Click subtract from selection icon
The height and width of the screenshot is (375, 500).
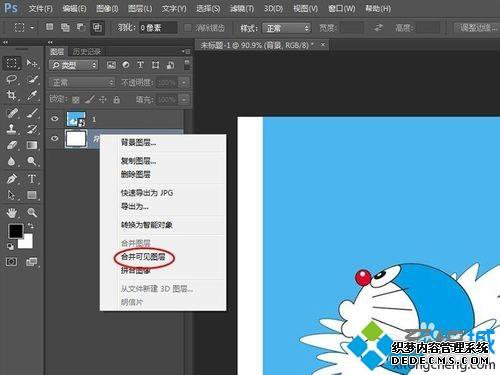(81, 27)
